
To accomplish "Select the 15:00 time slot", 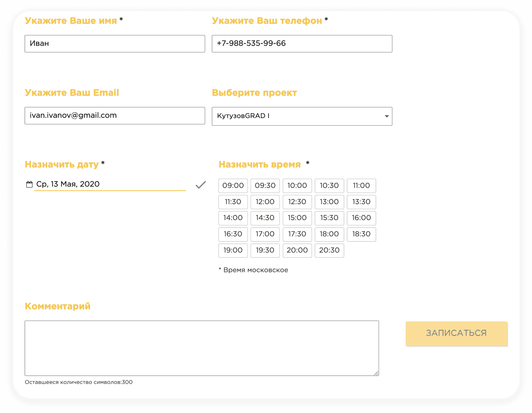I will [x=297, y=218].
